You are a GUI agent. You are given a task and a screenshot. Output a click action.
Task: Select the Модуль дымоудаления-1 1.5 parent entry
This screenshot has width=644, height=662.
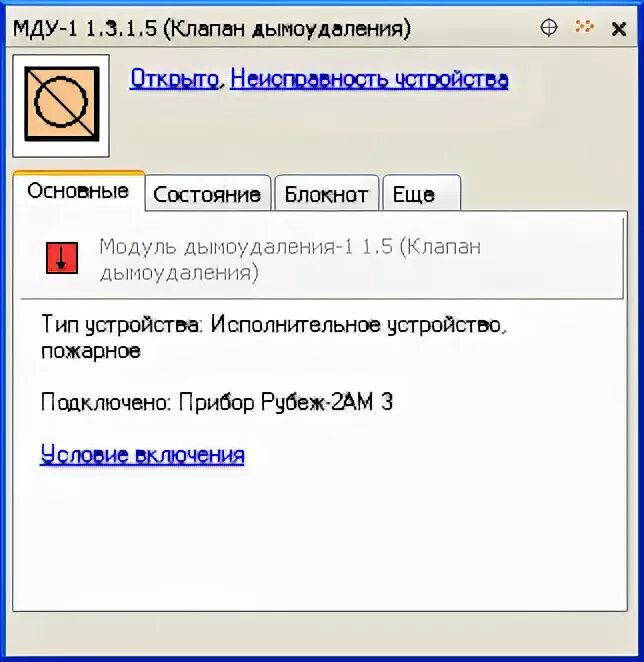coord(322,258)
